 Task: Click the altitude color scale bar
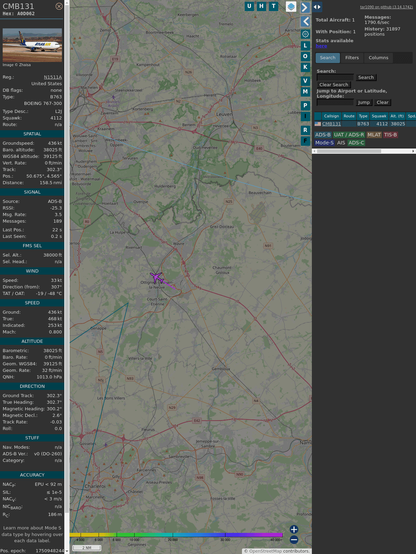(x=176, y=535)
